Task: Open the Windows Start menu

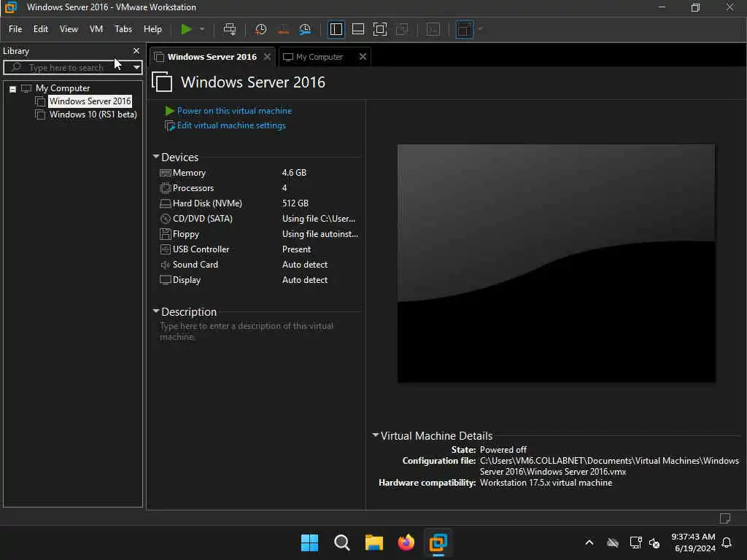Action: pyautogui.click(x=309, y=542)
